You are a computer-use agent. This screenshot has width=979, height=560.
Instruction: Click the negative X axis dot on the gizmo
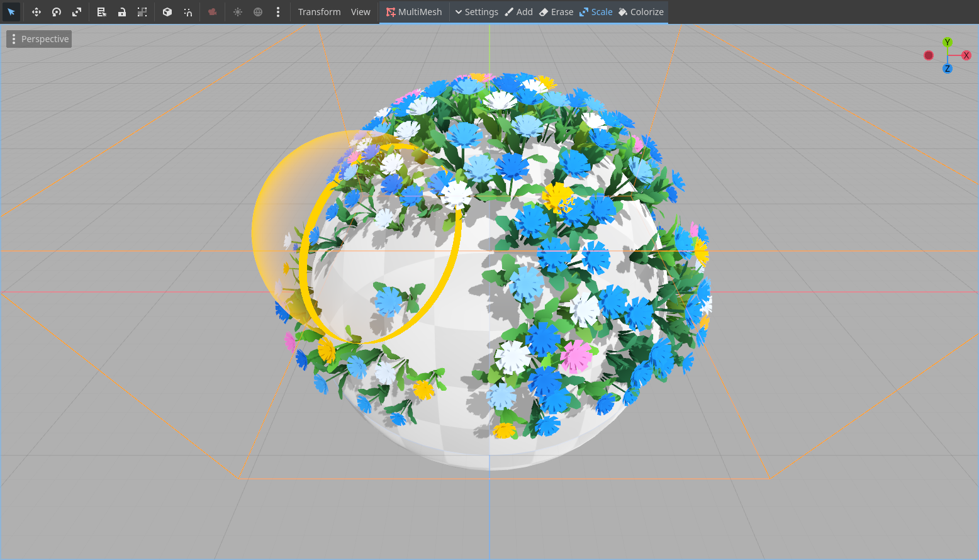click(929, 55)
